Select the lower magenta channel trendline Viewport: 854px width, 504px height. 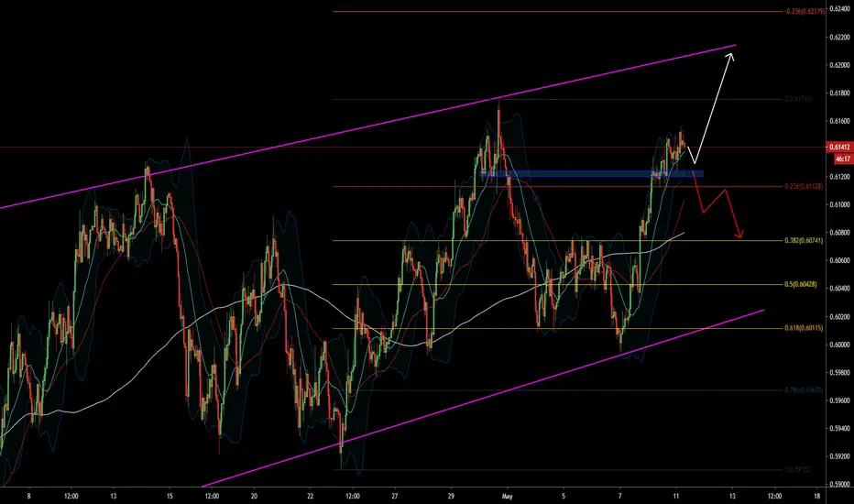pos(483,399)
